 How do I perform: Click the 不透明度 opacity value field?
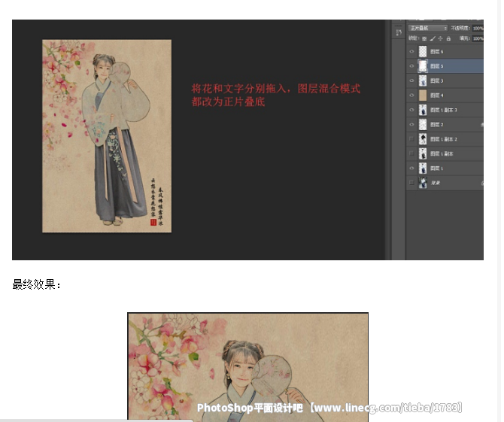pyautogui.click(x=478, y=29)
